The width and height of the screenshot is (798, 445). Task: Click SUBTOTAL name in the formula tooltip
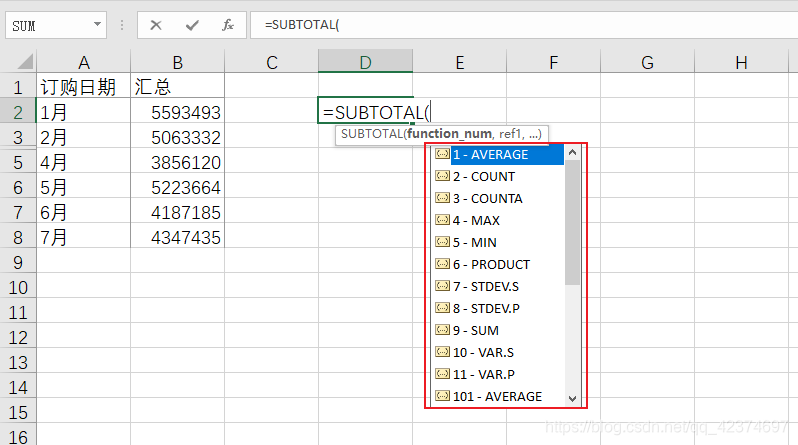click(372, 134)
